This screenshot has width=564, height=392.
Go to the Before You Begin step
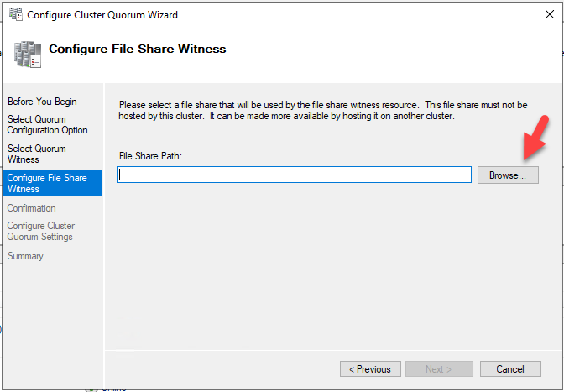coord(42,102)
